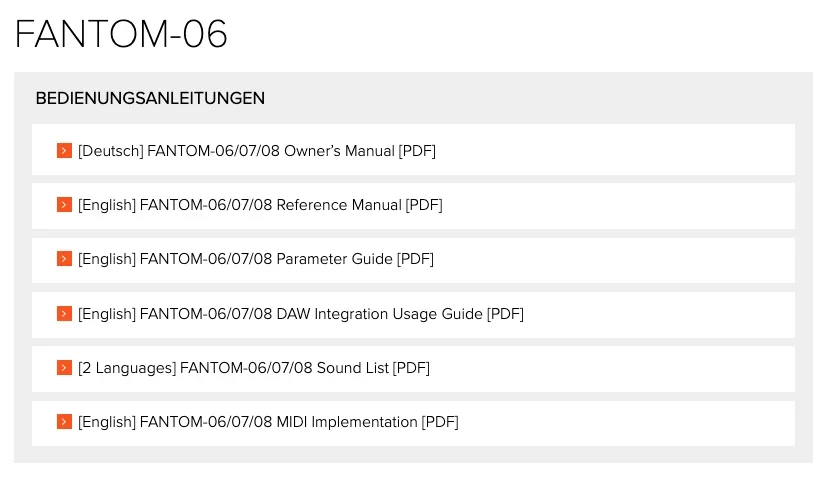Open the FANTOM-06/07/08 Parameter Guide link

click(266, 259)
